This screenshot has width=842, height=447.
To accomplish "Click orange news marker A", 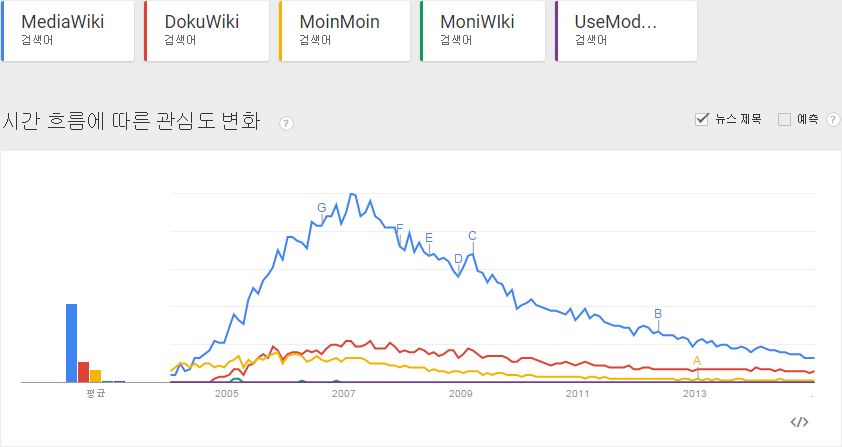I will (x=697, y=360).
